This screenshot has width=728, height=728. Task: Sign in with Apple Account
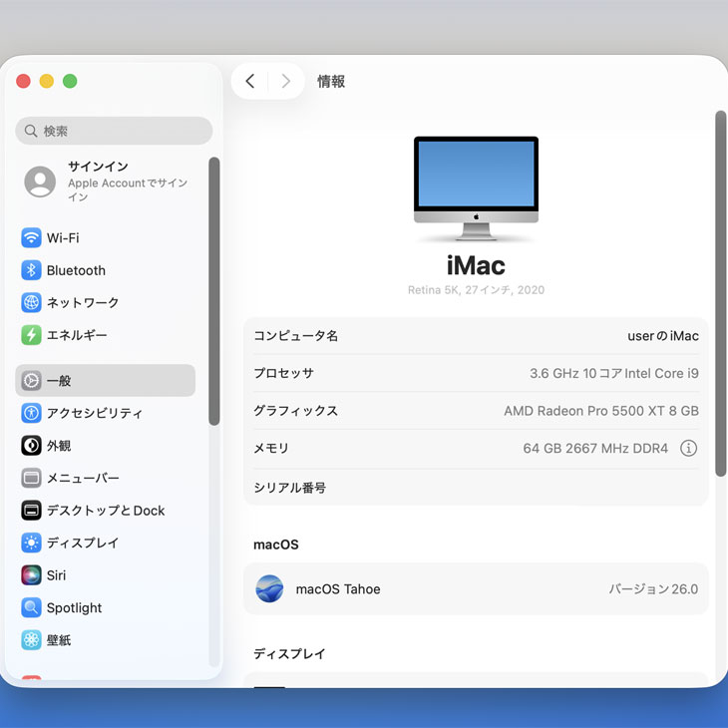(110, 182)
